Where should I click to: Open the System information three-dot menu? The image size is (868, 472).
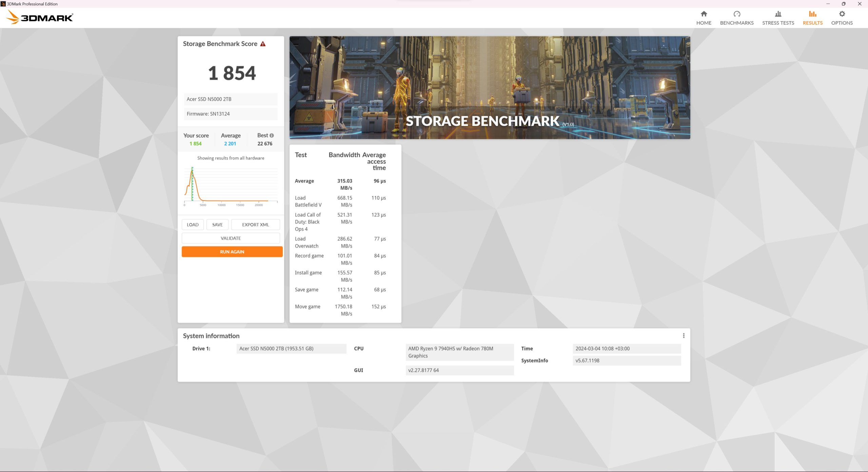coord(683,335)
